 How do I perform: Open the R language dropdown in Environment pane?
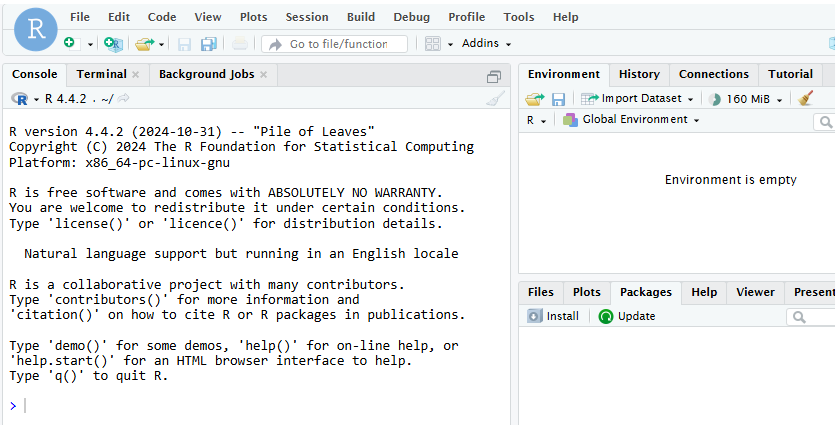536,120
